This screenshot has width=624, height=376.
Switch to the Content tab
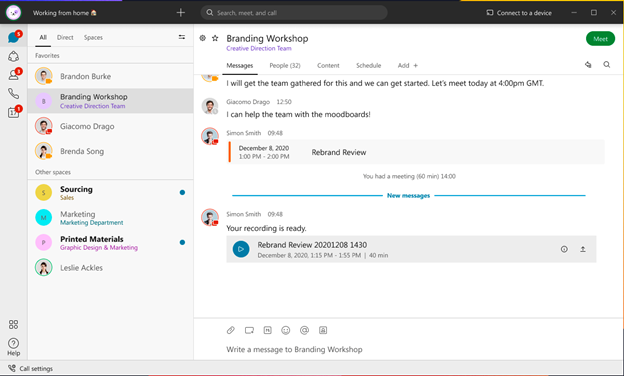[x=328, y=66]
